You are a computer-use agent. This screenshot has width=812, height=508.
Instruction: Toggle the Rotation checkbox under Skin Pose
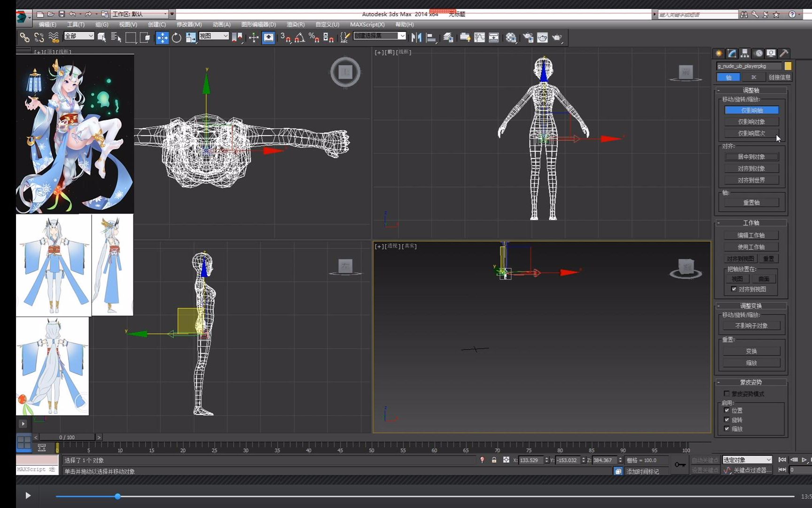(x=727, y=419)
